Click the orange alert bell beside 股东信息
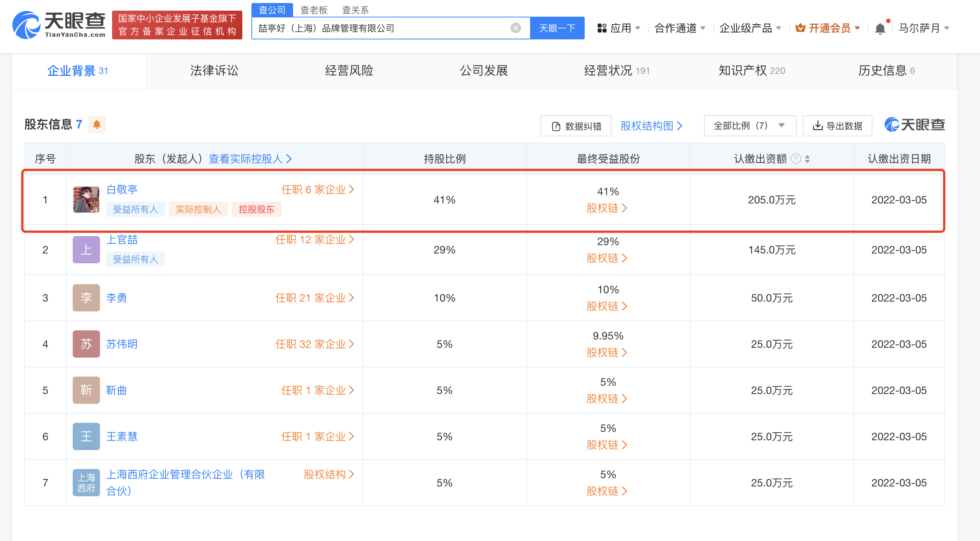 (97, 125)
